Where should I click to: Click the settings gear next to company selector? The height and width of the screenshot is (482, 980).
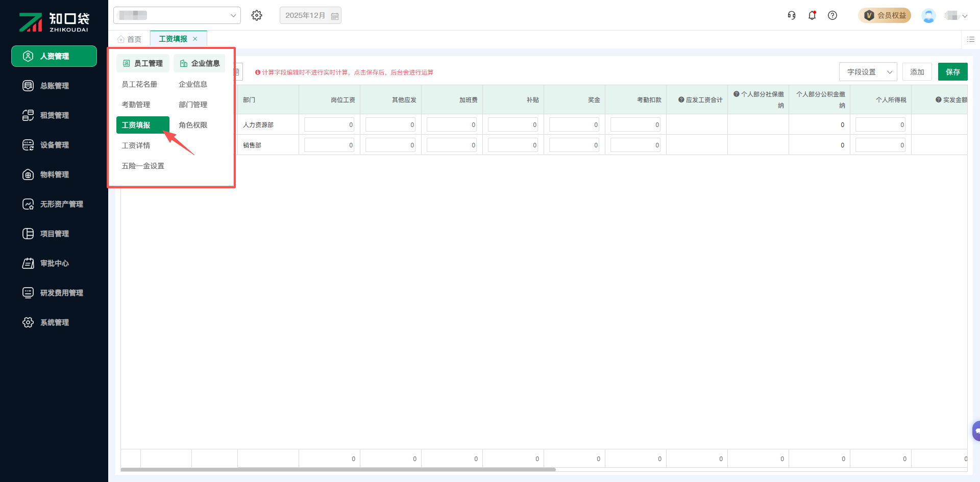pyautogui.click(x=257, y=15)
